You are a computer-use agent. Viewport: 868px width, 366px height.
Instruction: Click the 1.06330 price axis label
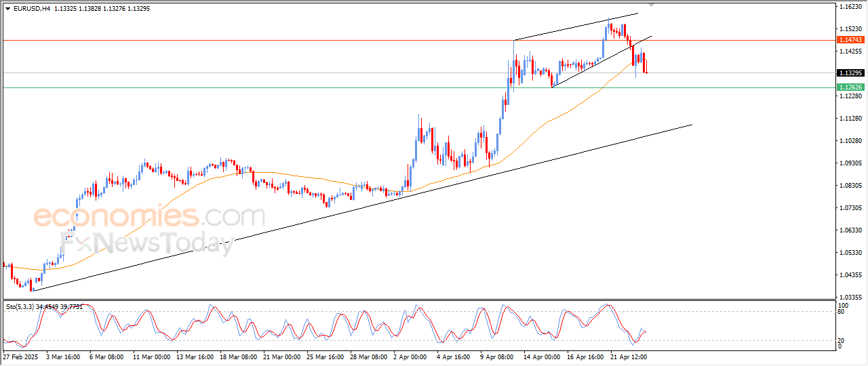[x=850, y=230]
